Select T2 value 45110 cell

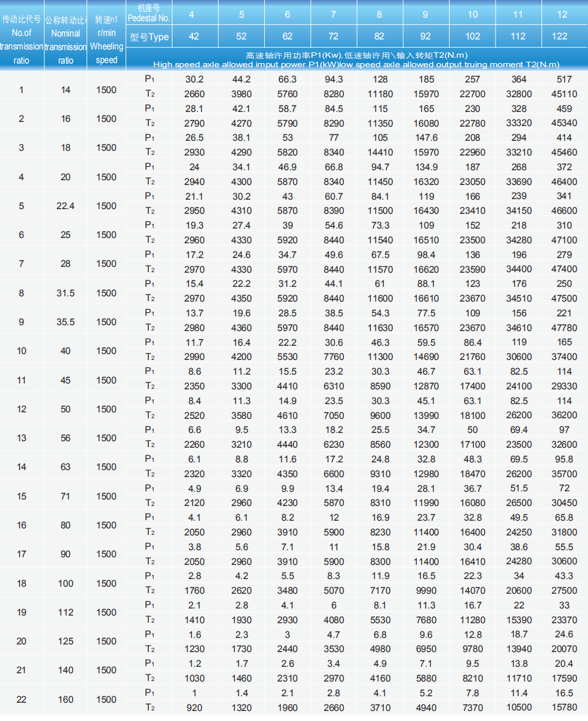(564, 94)
